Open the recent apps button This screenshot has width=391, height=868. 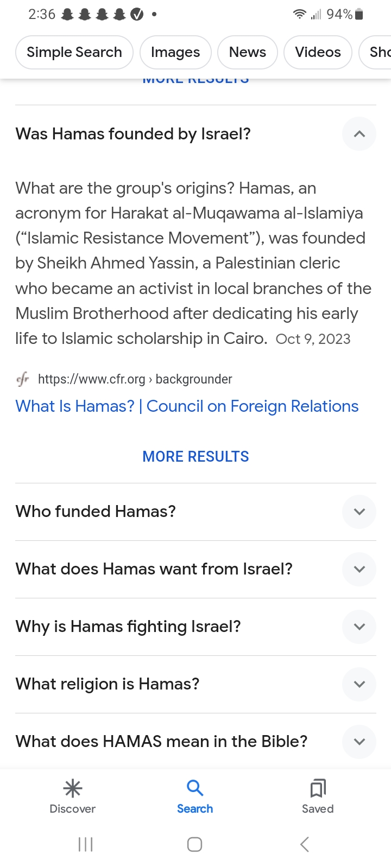coord(86,844)
